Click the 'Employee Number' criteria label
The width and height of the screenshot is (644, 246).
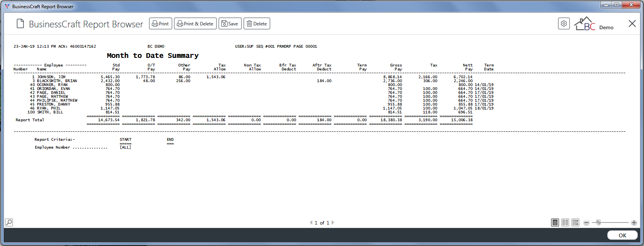click(52, 147)
